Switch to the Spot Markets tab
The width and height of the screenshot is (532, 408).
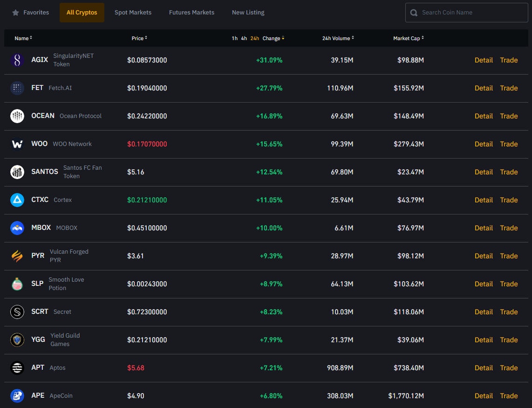[133, 13]
